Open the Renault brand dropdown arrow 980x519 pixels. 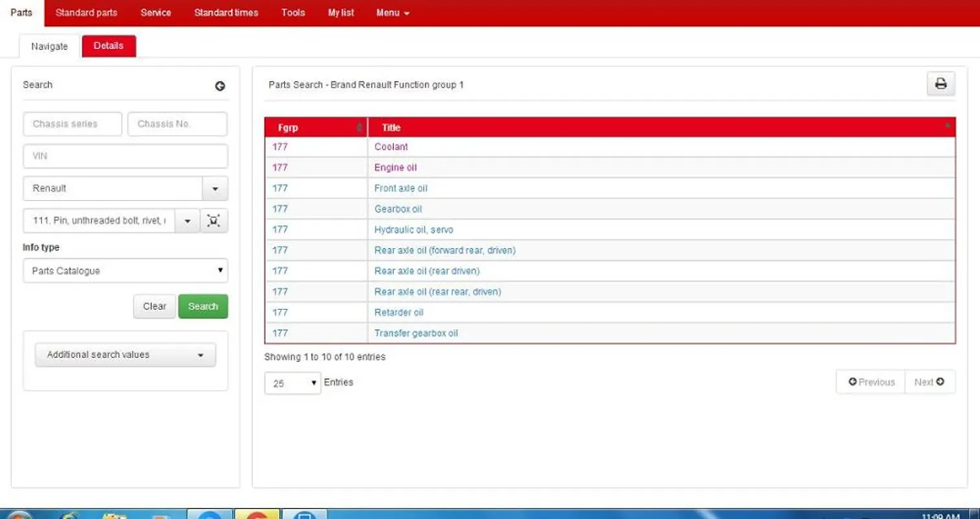click(x=215, y=189)
